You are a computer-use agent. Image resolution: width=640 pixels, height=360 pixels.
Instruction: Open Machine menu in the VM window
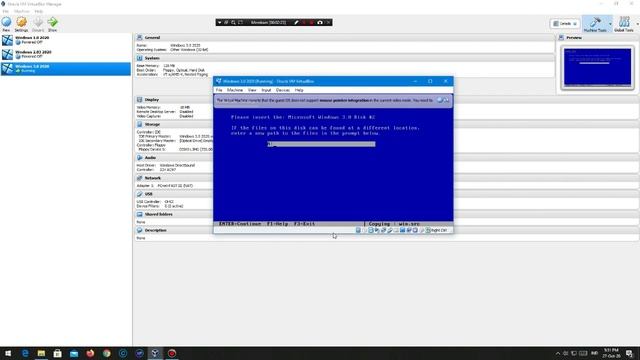coord(235,90)
